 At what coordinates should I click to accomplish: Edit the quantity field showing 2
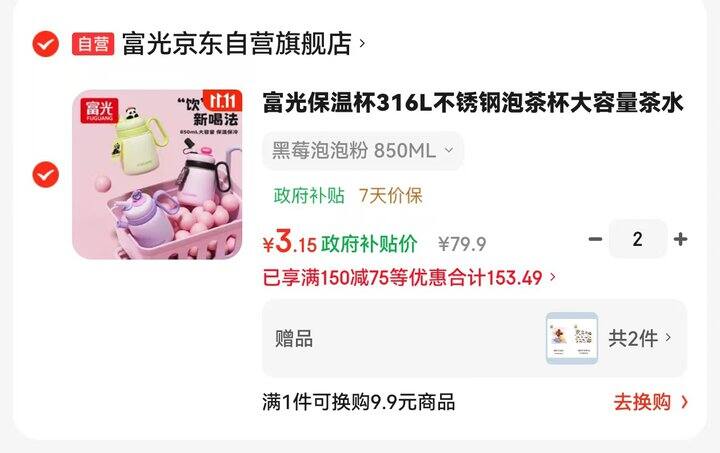pos(637,239)
